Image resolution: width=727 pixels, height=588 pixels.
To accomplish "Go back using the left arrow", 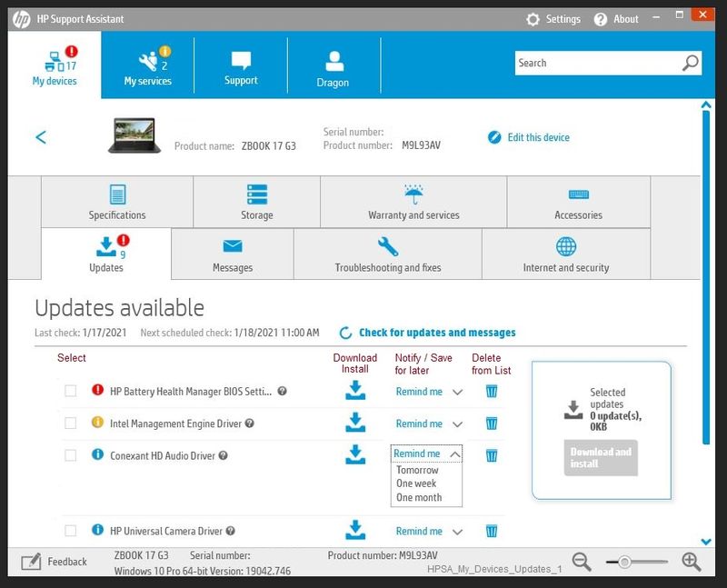I will click(x=41, y=137).
